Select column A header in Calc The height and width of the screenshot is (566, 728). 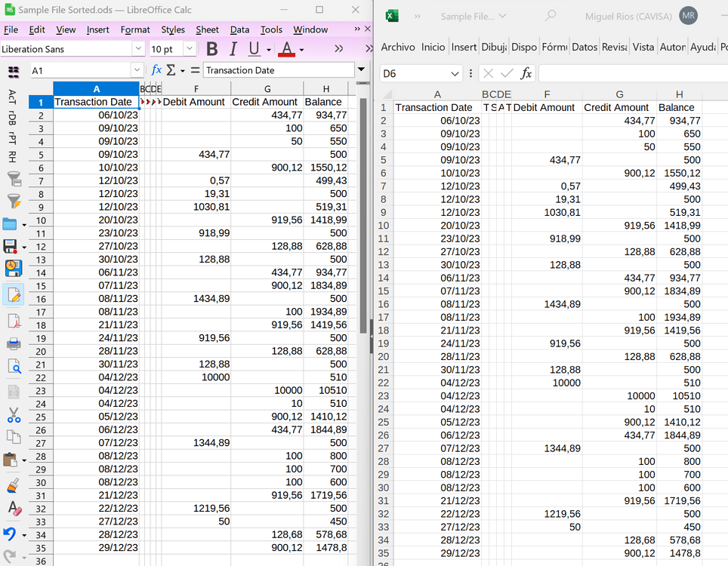96,88
